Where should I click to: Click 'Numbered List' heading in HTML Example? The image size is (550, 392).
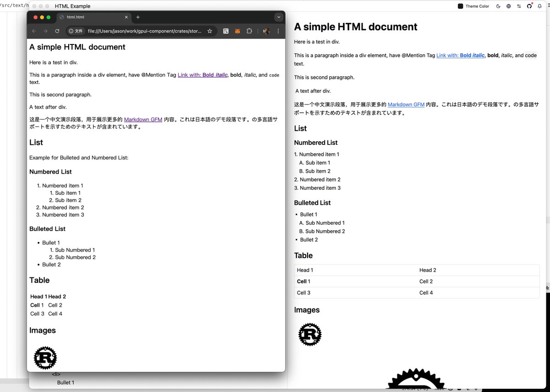316,143
